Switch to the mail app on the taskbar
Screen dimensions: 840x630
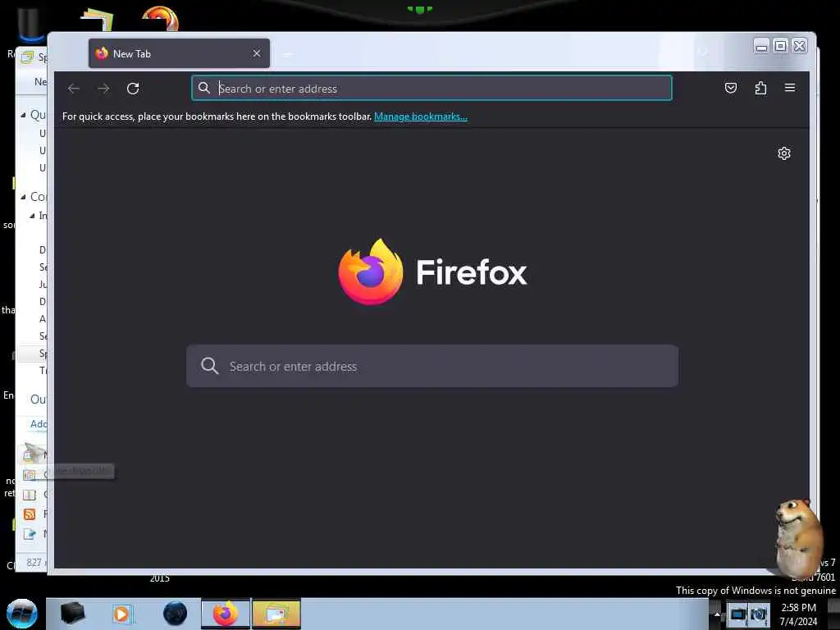coord(276,614)
